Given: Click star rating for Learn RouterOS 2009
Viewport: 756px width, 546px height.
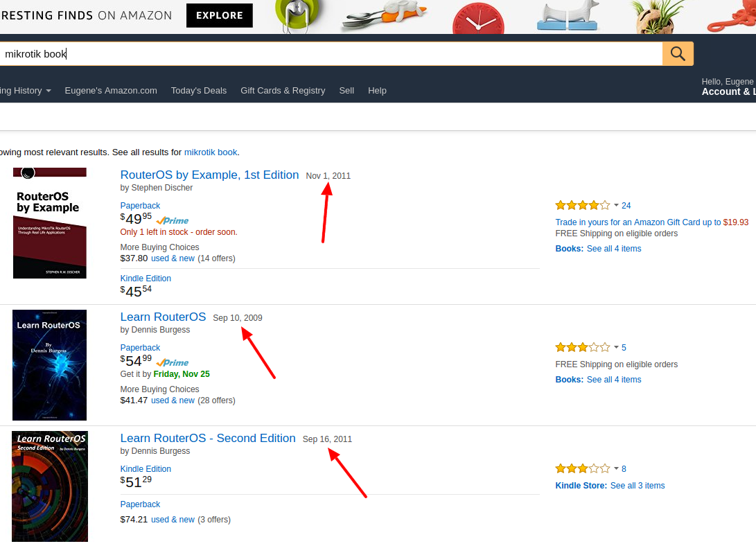Looking at the screenshot, I should tap(582, 347).
